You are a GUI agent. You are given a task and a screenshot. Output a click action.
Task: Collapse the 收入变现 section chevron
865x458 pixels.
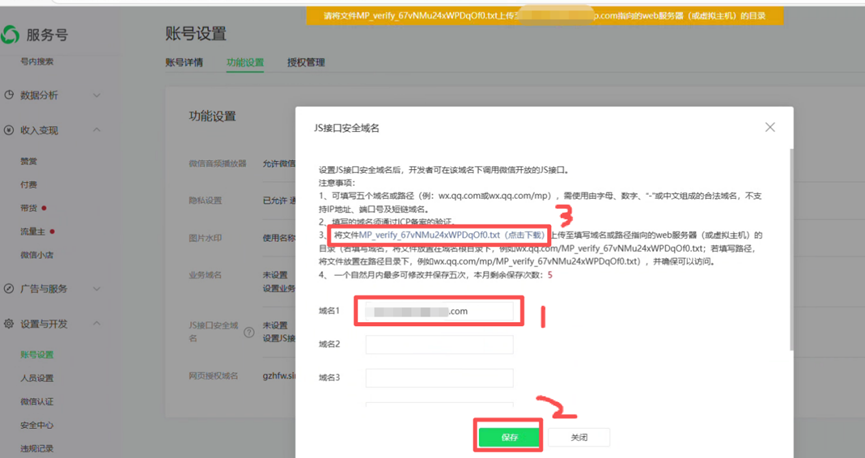[97, 130]
